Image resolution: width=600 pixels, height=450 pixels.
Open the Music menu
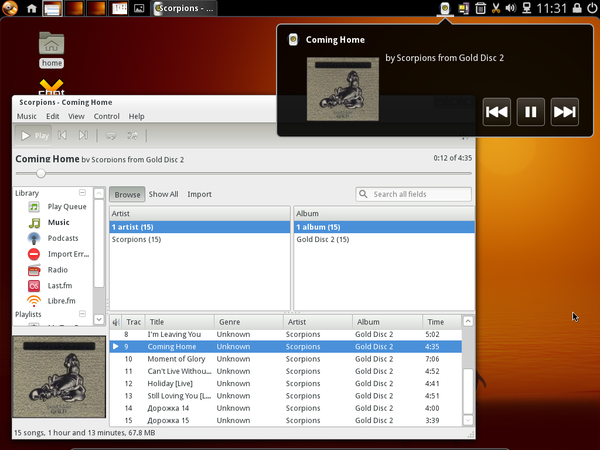point(26,116)
